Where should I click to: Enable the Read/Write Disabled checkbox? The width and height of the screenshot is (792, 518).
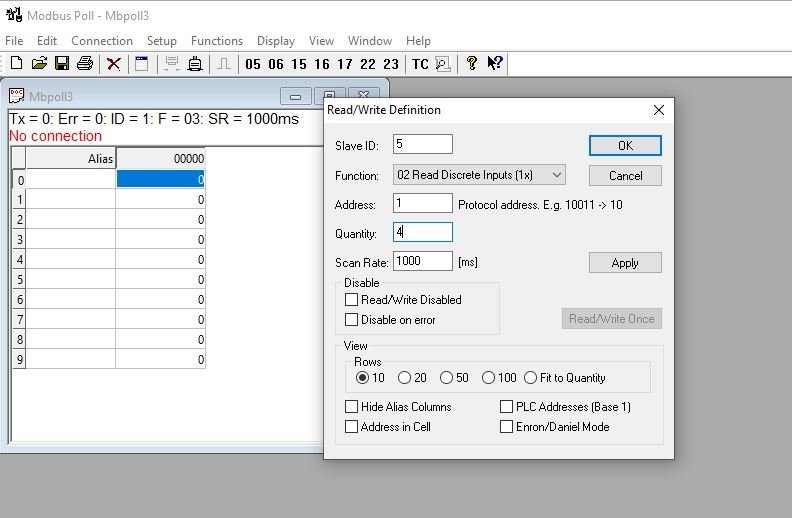pyautogui.click(x=351, y=300)
